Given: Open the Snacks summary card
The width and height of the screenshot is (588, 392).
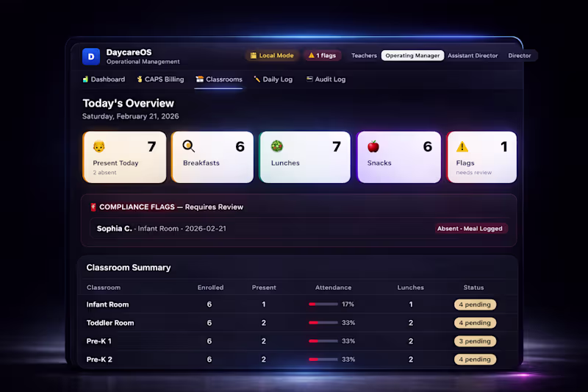Looking at the screenshot, I should pos(399,157).
